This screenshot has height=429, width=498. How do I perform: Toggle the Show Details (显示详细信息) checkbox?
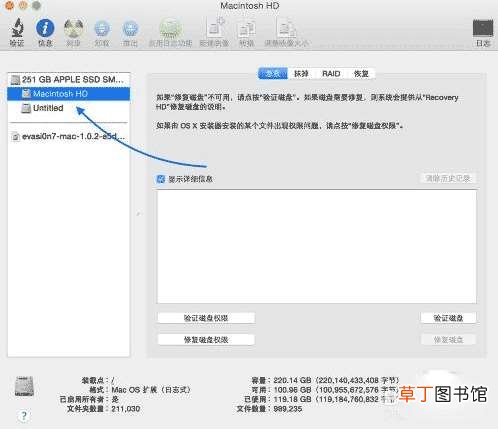click(x=161, y=179)
